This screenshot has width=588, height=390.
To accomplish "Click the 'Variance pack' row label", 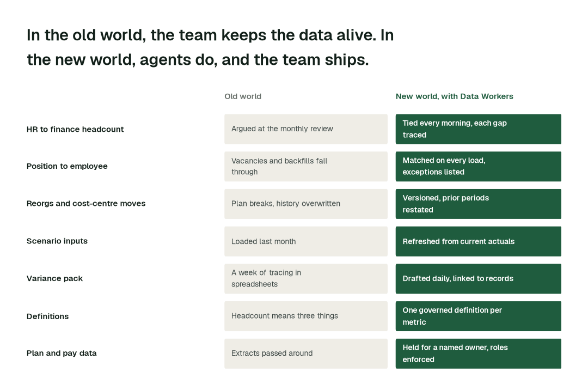I will (x=54, y=279).
